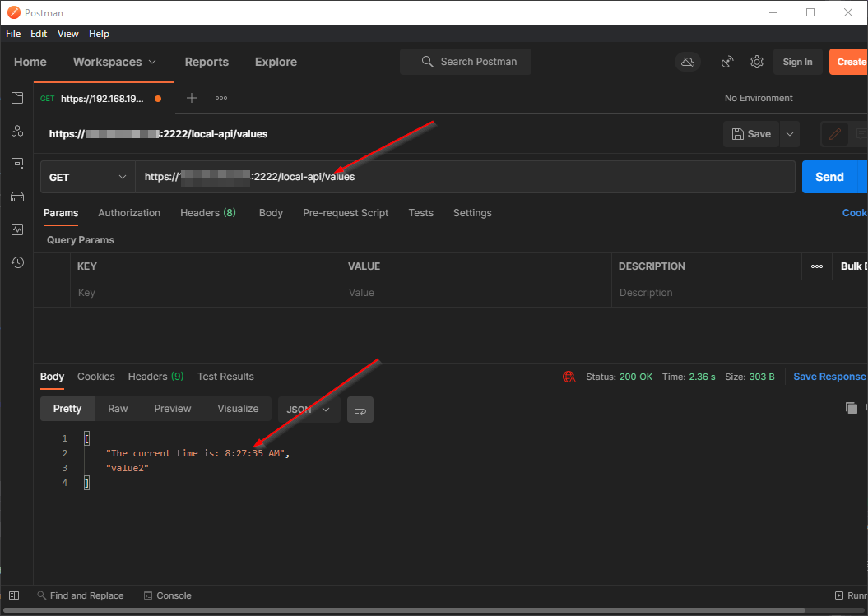
Task: Open the capture requests satellite icon
Action: (727, 62)
